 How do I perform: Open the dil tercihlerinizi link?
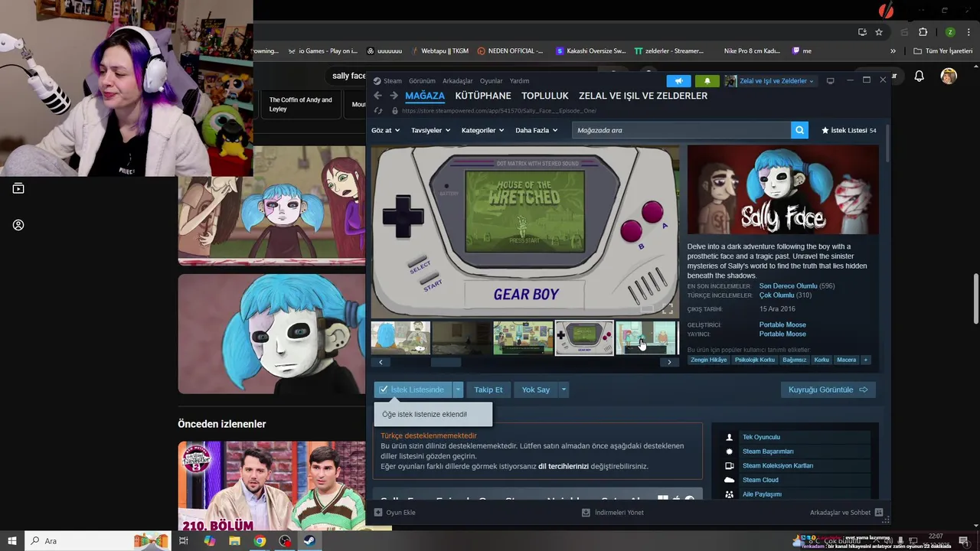(x=563, y=466)
